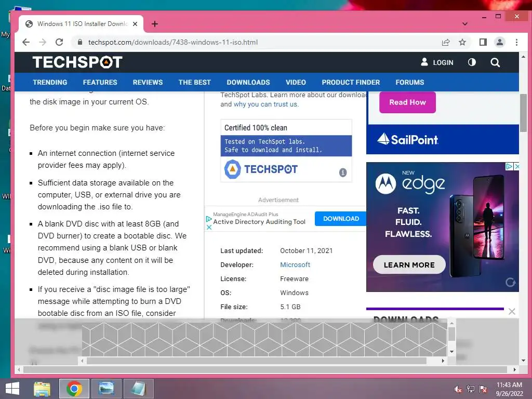Viewport: 532px width, 399px height.
Task: Close the bottom overlay with X
Action: point(512,311)
